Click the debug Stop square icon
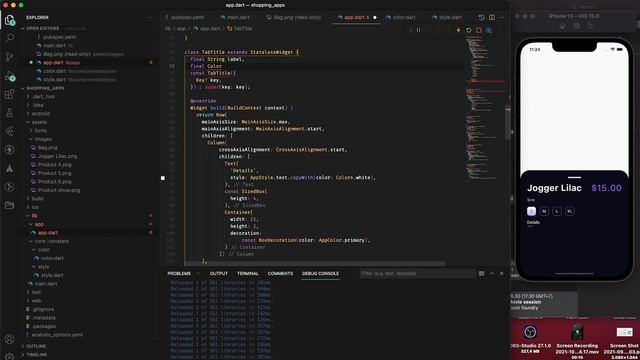Viewport: 640px width, 360px height. [479, 30]
